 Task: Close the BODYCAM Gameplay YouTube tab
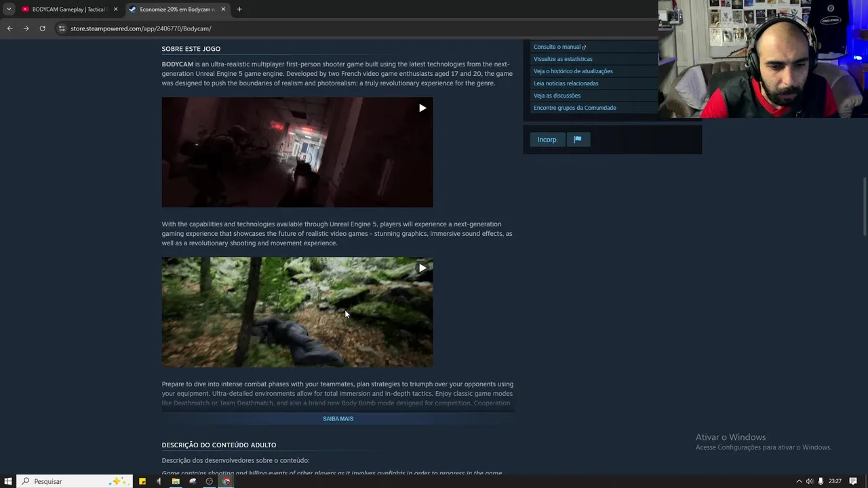pos(115,9)
